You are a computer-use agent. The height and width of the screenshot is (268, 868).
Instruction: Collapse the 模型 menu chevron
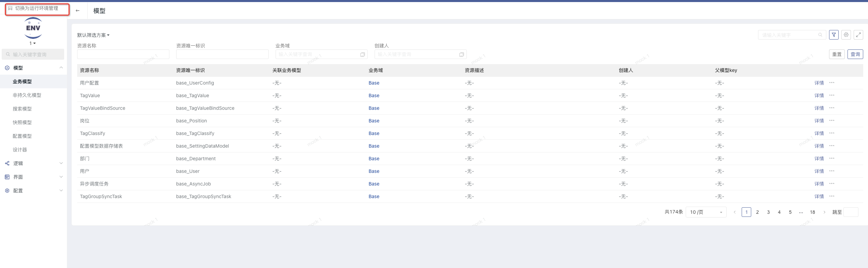tap(61, 68)
